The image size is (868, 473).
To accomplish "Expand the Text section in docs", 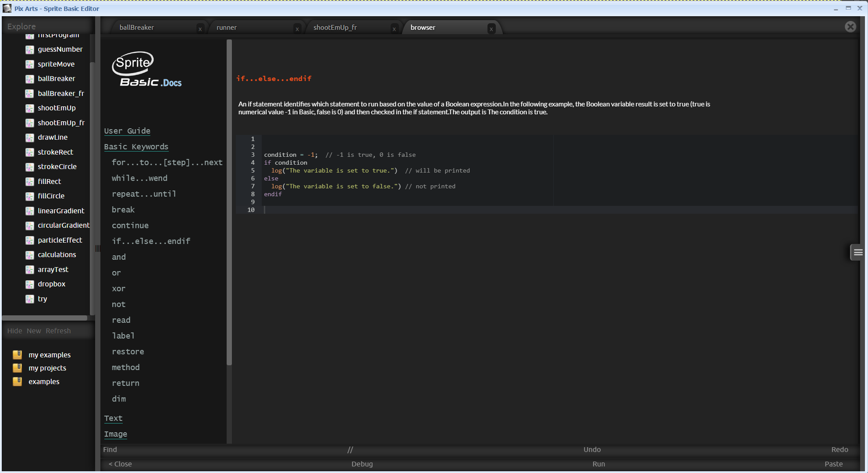I will [x=113, y=418].
